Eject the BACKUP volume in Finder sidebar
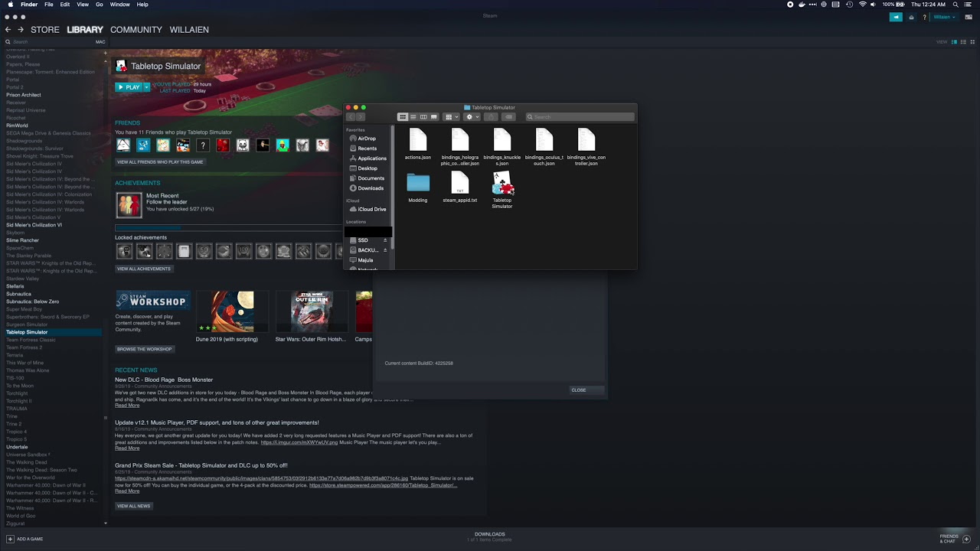980x551 pixels. pyautogui.click(x=385, y=250)
